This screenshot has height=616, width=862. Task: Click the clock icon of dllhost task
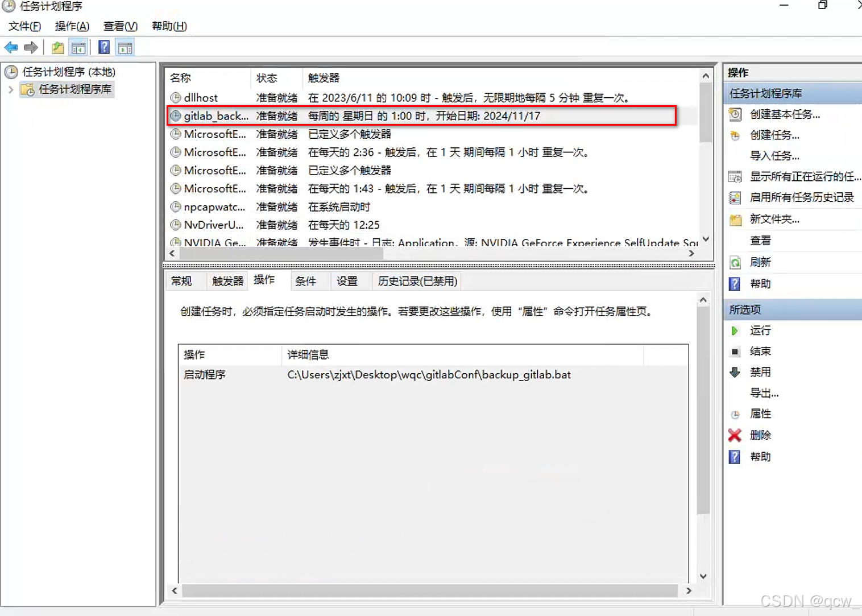click(x=176, y=98)
